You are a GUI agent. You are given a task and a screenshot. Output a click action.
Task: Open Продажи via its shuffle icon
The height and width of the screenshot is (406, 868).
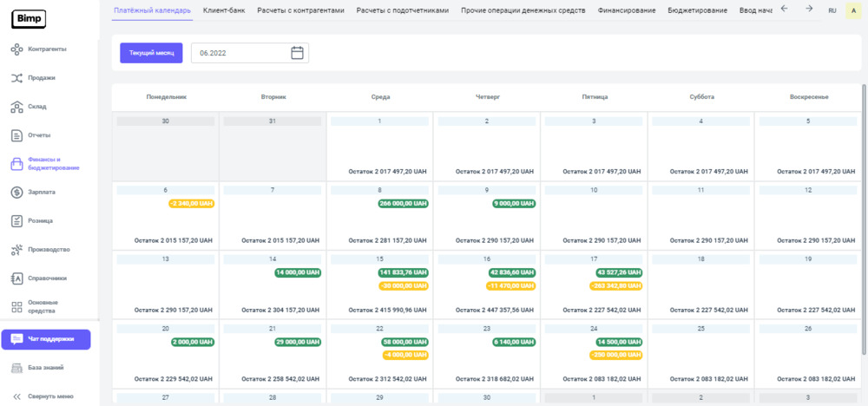pyautogui.click(x=16, y=78)
